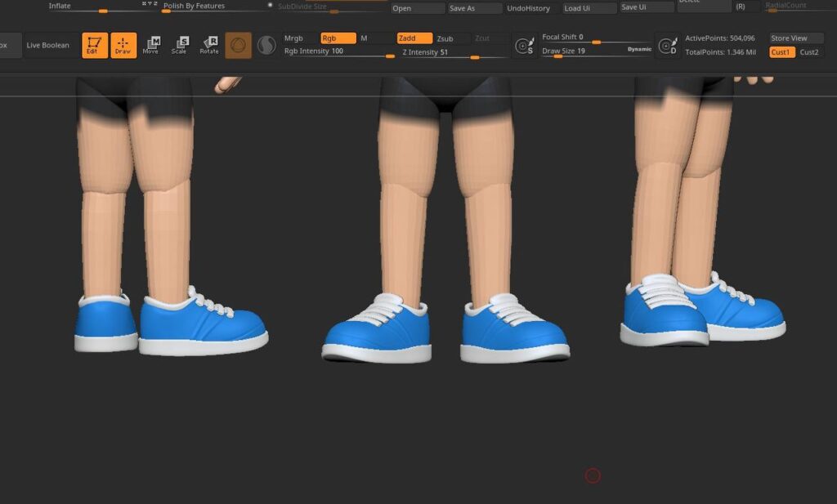Click the Save As button
Image resolution: width=837 pixels, height=504 pixels.
point(474,8)
